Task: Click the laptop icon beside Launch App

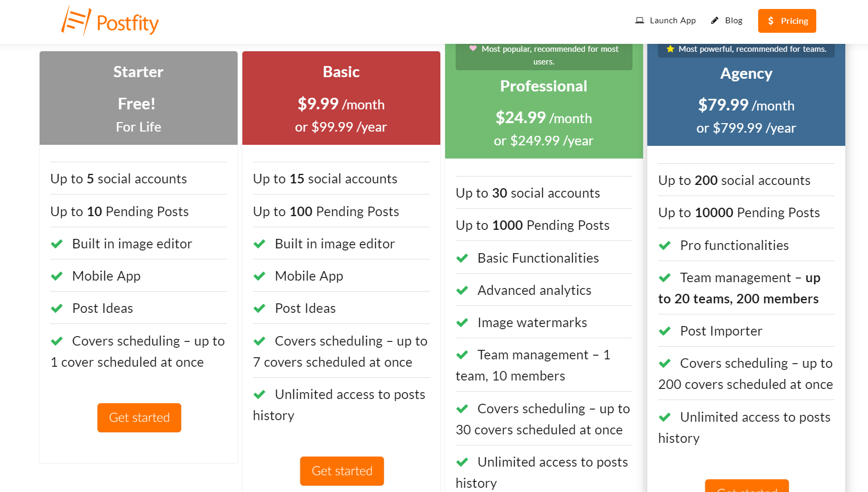Action: (639, 21)
